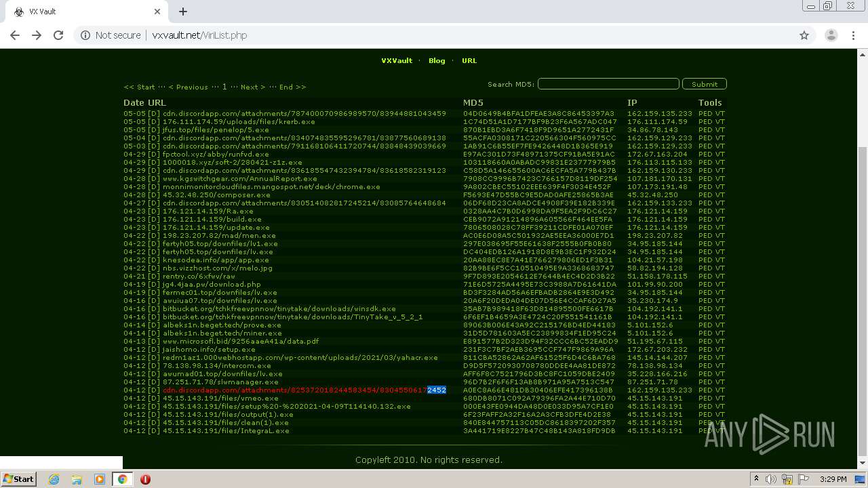Reload the VX Vault page

point(58,35)
